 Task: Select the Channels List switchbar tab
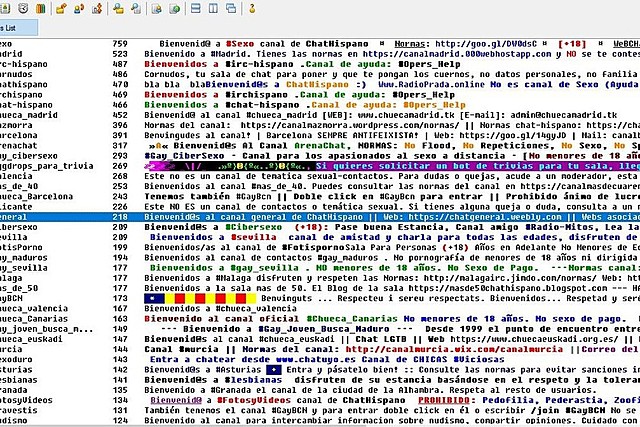click(19, 28)
